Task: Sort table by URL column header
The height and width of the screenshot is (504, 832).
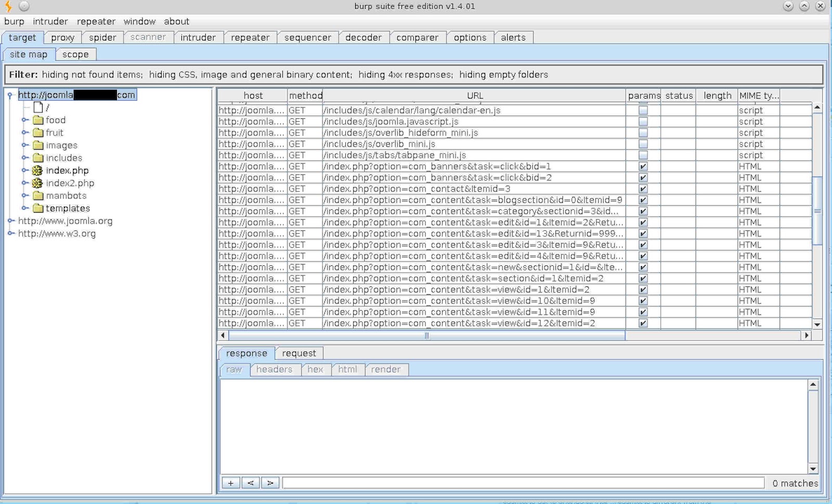Action: point(475,96)
